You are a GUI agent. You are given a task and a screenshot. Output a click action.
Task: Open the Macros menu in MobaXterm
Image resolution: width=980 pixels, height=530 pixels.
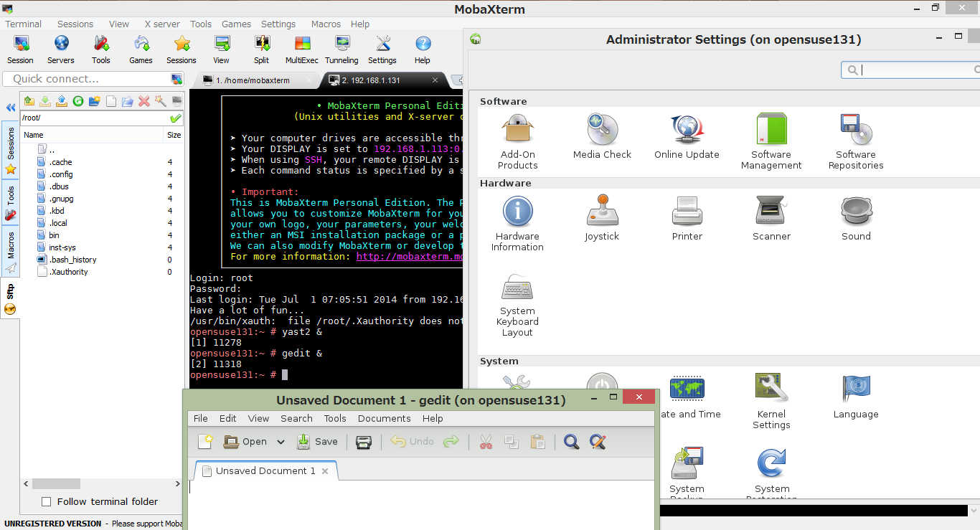(326, 24)
